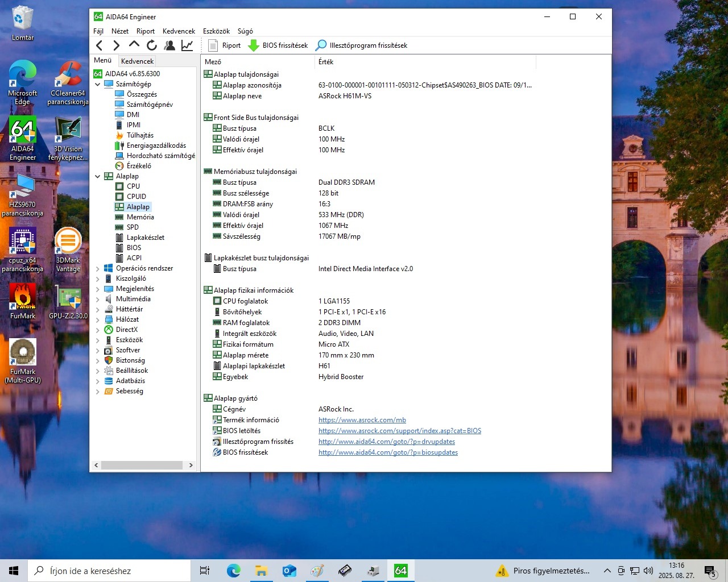This screenshot has height=582, width=728.
Task: Open Task View on the taskbar
Action: [x=205, y=571]
